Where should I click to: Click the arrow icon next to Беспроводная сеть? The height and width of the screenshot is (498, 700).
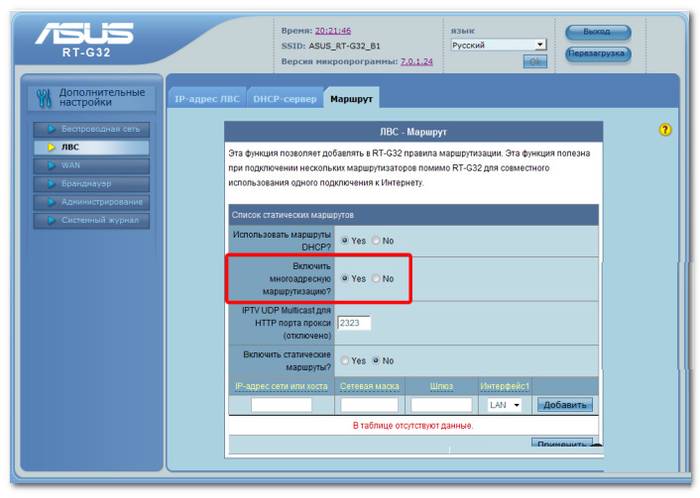[51, 129]
